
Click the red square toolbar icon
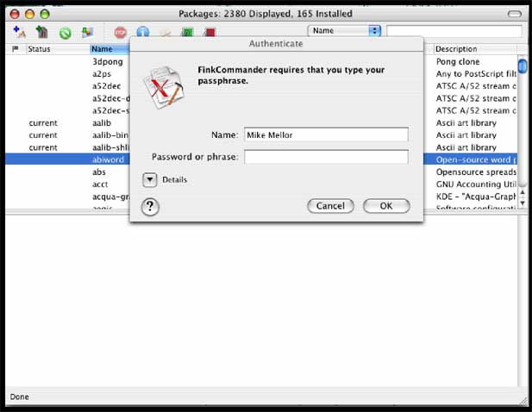210,32
